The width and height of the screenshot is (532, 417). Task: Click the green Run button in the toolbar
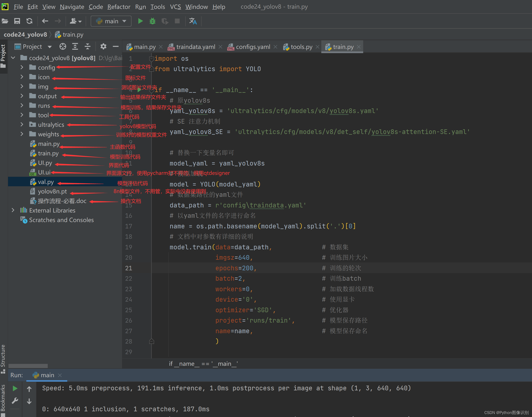coord(140,21)
